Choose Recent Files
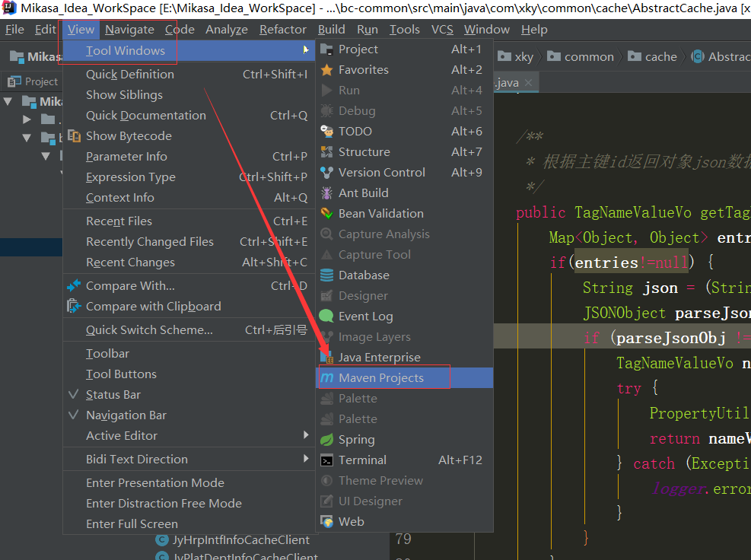 [x=189, y=221]
